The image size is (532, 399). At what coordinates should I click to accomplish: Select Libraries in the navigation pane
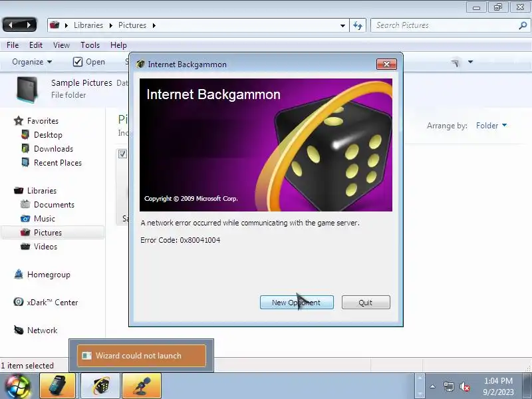(x=42, y=191)
